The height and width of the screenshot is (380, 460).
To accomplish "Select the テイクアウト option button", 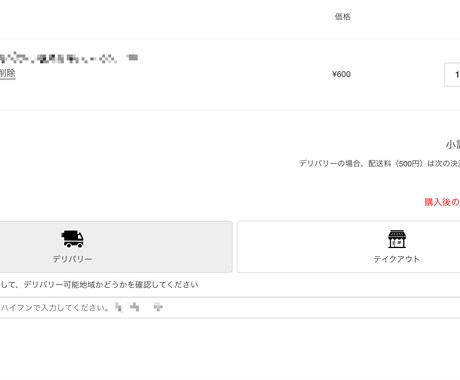I will [349, 247].
